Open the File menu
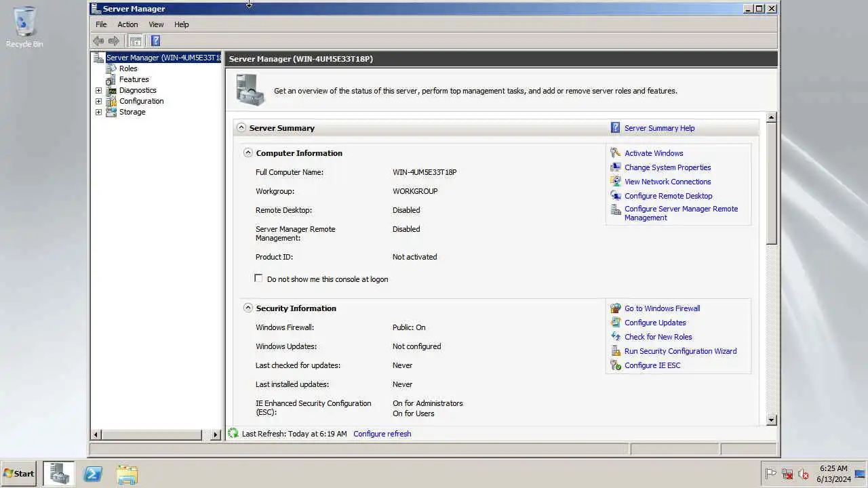 pyautogui.click(x=101, y=24)
